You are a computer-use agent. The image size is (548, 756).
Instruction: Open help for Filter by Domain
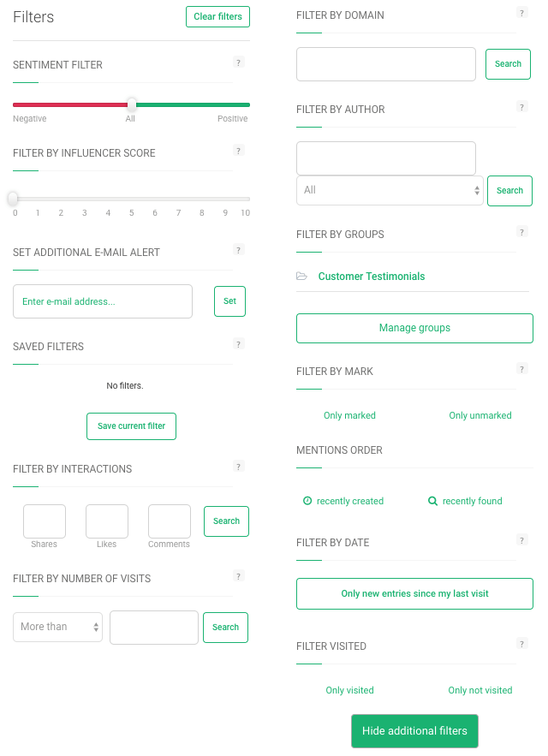coord(522,12)
